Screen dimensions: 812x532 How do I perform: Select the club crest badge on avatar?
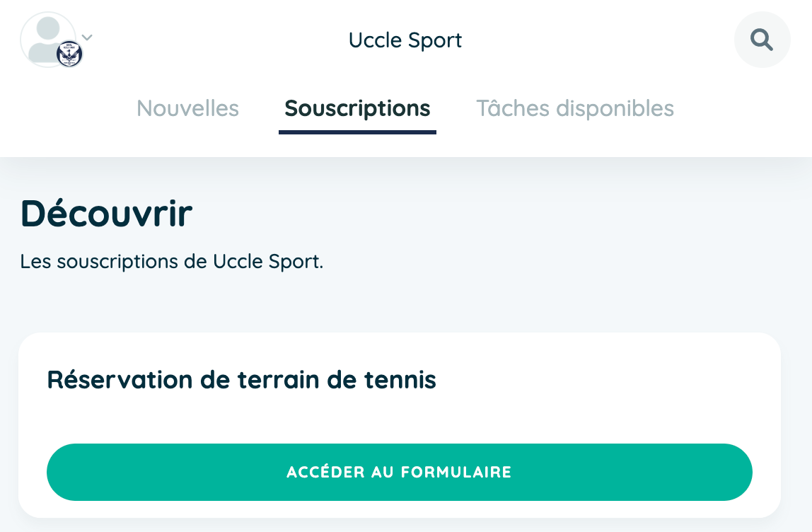[69, 54]
